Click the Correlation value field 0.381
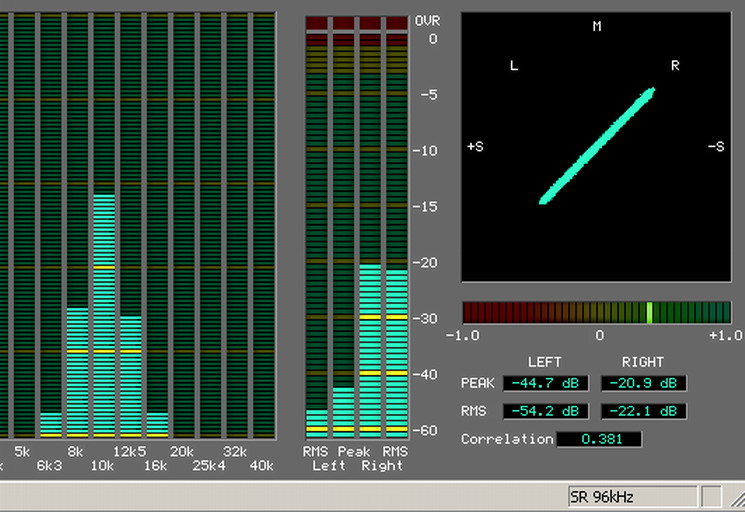 tap(598, 439)
